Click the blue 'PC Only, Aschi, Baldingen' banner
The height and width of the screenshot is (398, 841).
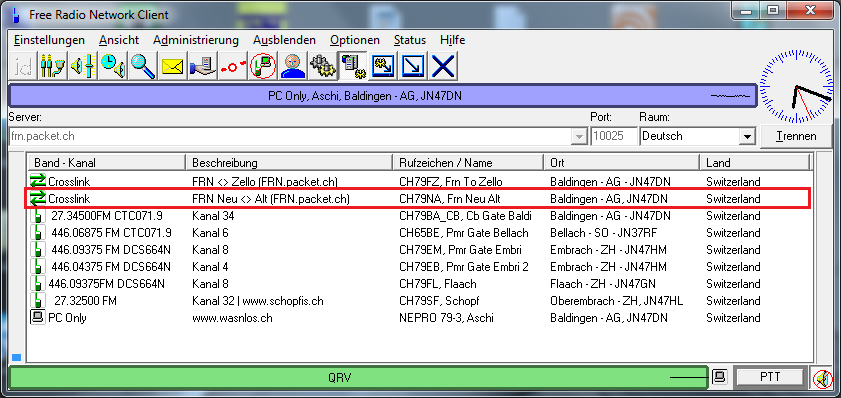(382, 96)
